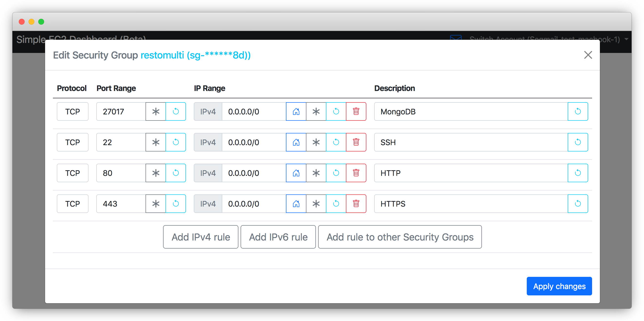This screenshot has width=644, height=321.
Task: Set any port for the port 22 rule
Action: coord(156,142)
